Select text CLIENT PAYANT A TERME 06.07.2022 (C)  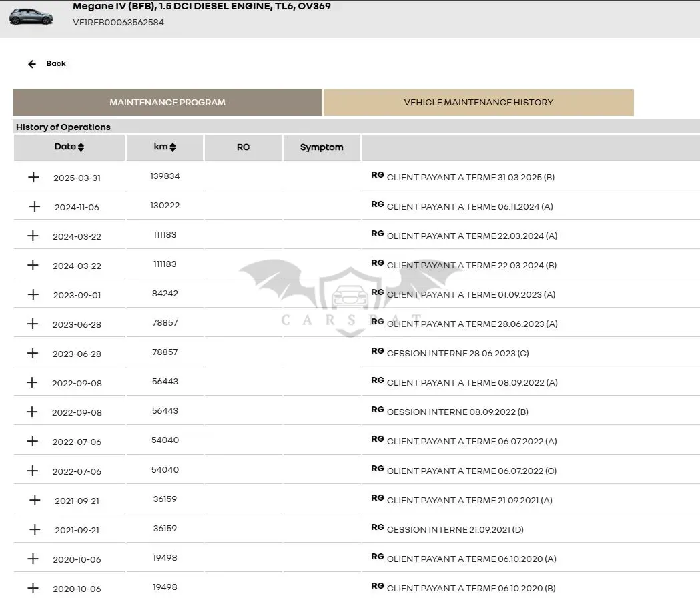tap(471, 471)
